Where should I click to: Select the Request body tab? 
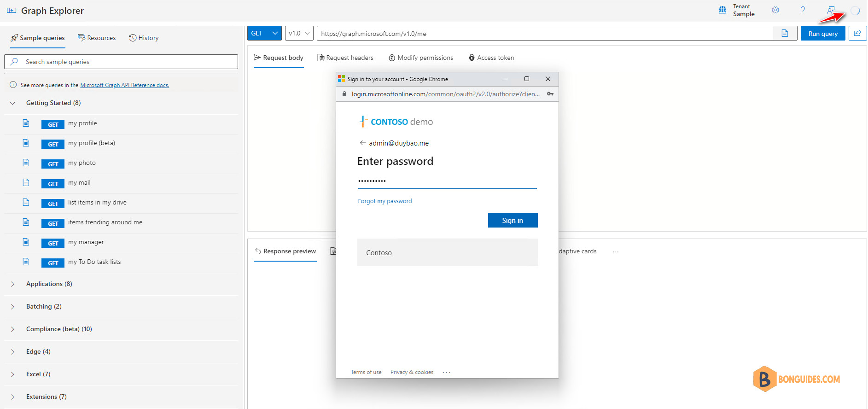(279, 58)
